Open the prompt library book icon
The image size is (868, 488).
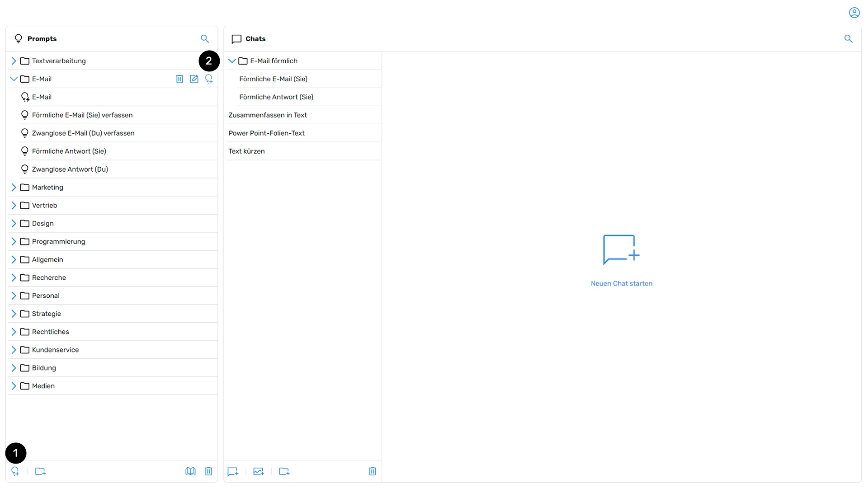tap(190, 471)
